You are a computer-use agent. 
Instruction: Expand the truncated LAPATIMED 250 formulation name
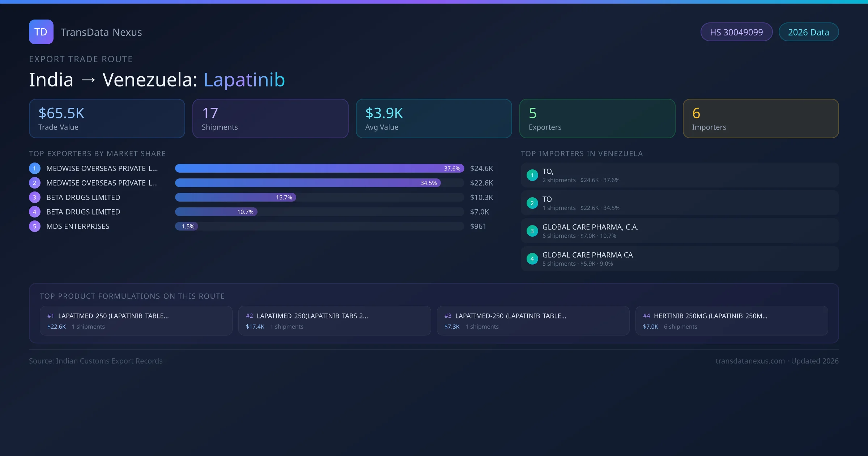(x=114, y=316)
